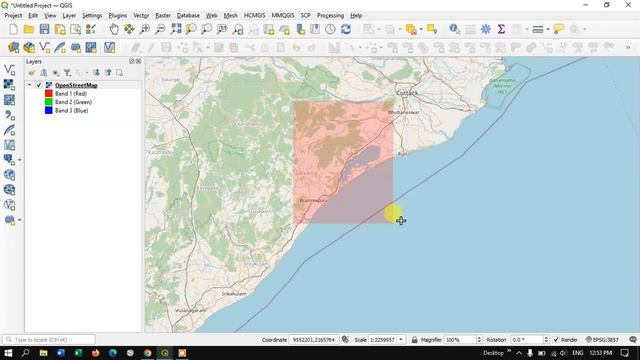Collapse the OpenStreetMap layer tree
Viewport: 640px width, 360px height.
click(x=29, y=85)
